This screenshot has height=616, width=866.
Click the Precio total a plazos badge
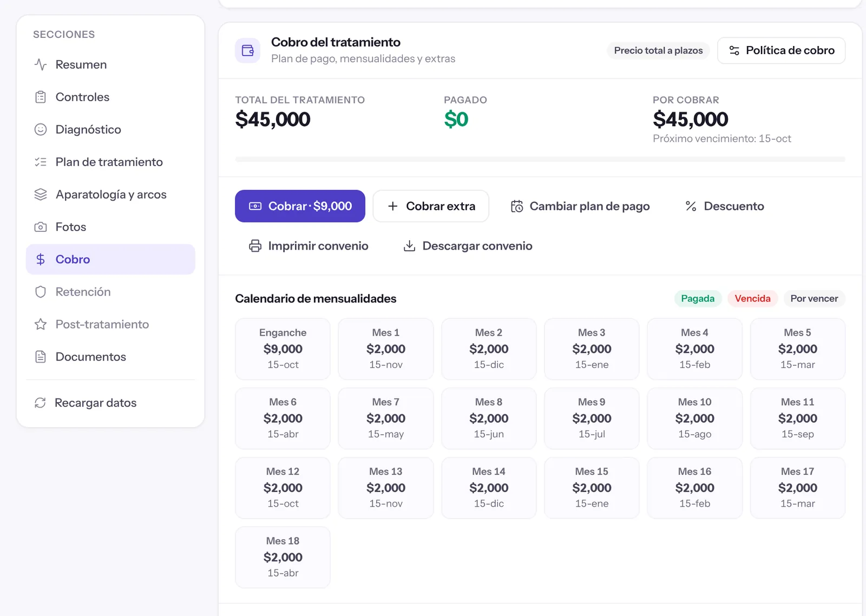pos(658,50)
